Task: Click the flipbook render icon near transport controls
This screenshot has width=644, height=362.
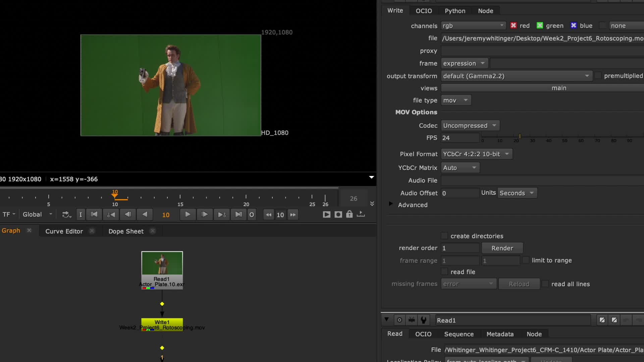Action: [x=326, y=215]
